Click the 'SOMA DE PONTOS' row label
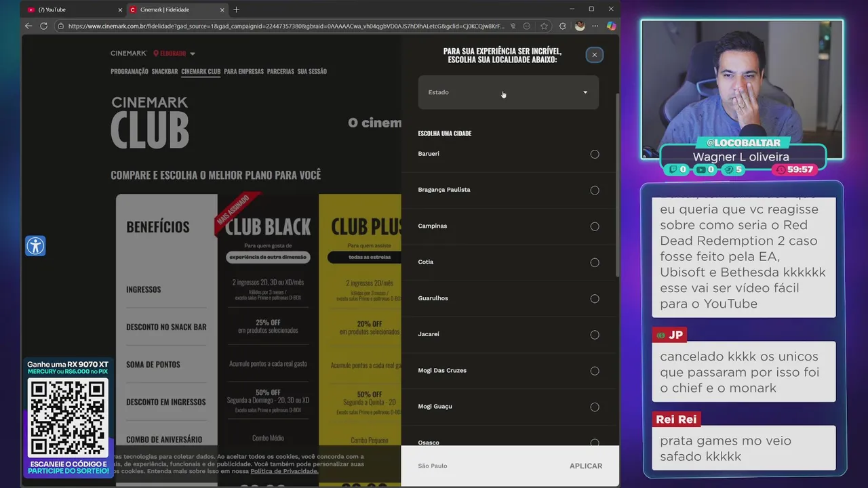 153,365
